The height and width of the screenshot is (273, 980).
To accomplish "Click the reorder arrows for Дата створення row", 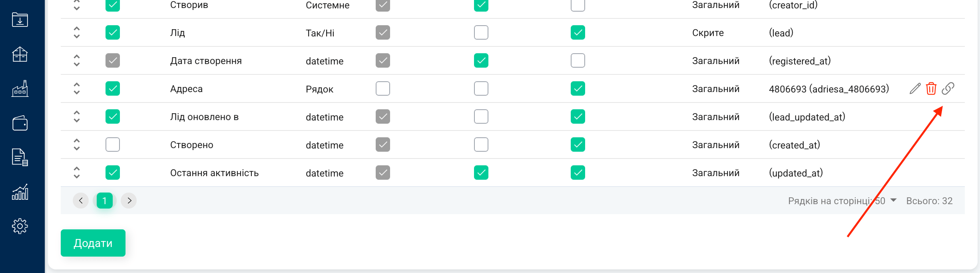I will (77, 60).
